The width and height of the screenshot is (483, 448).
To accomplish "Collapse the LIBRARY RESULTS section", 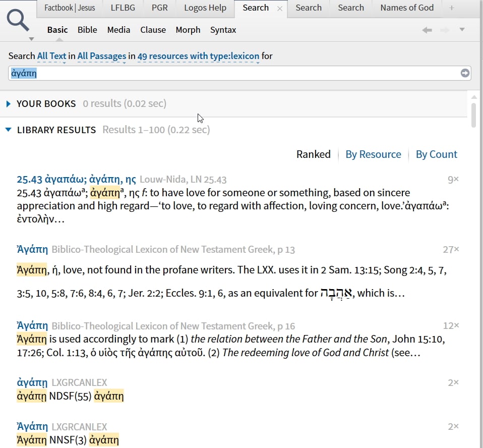I will [x=9, y=130].
